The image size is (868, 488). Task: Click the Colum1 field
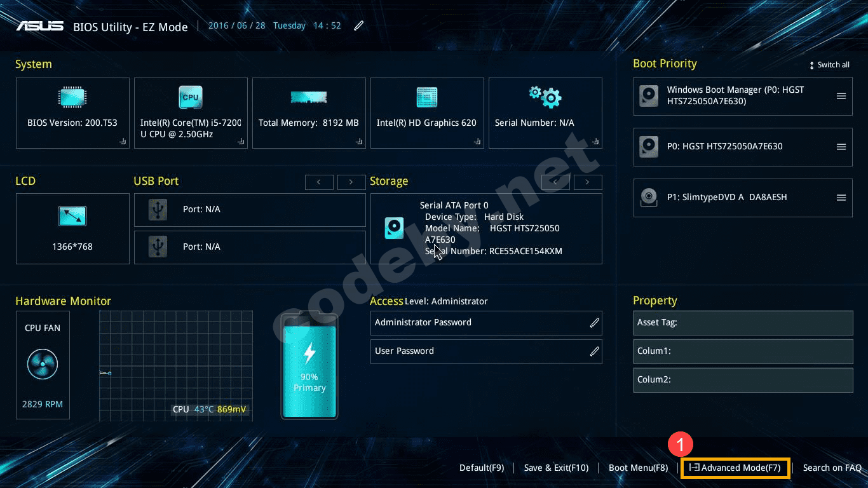pyautogui.click(x=743, y=351)
